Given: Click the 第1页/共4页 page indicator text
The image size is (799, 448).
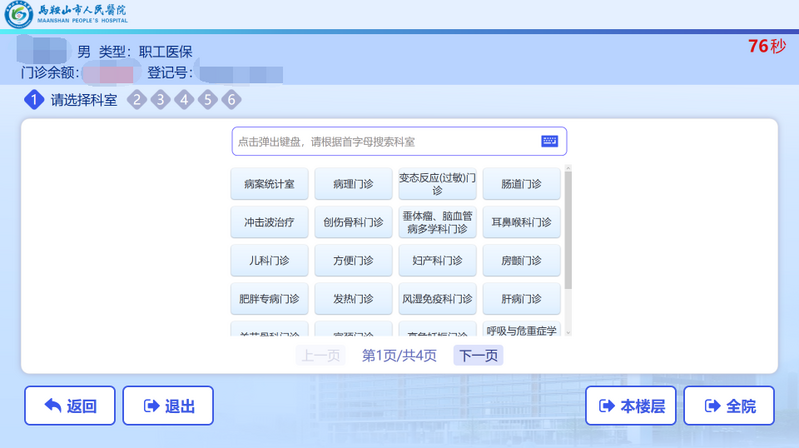Looking at the screenshot, I should coord(400,355).
